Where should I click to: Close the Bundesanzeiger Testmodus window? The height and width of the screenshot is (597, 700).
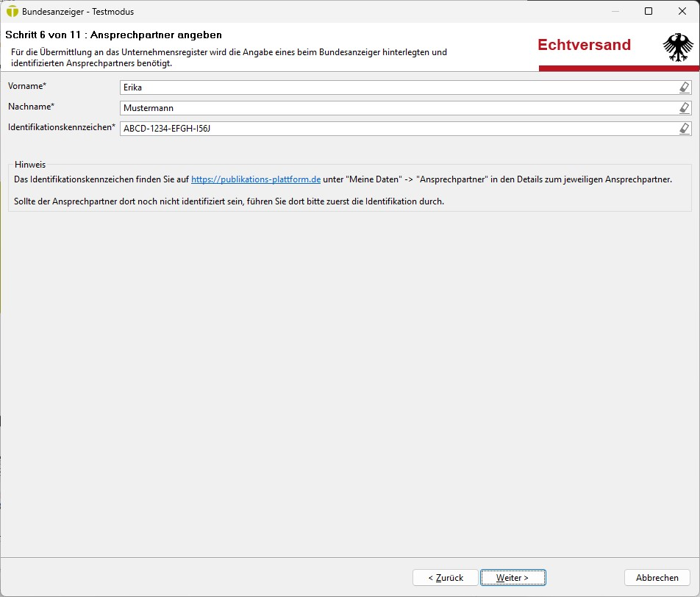click(682, 12)
